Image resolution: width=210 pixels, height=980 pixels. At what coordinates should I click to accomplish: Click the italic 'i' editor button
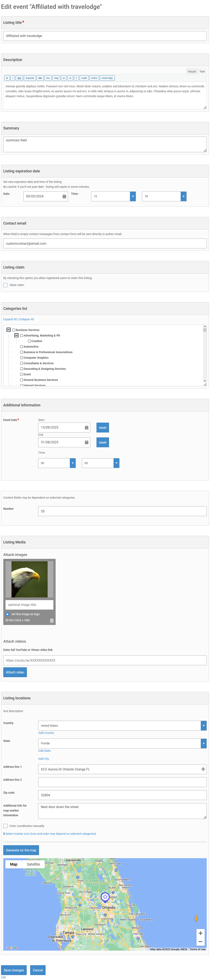point(13,78)
